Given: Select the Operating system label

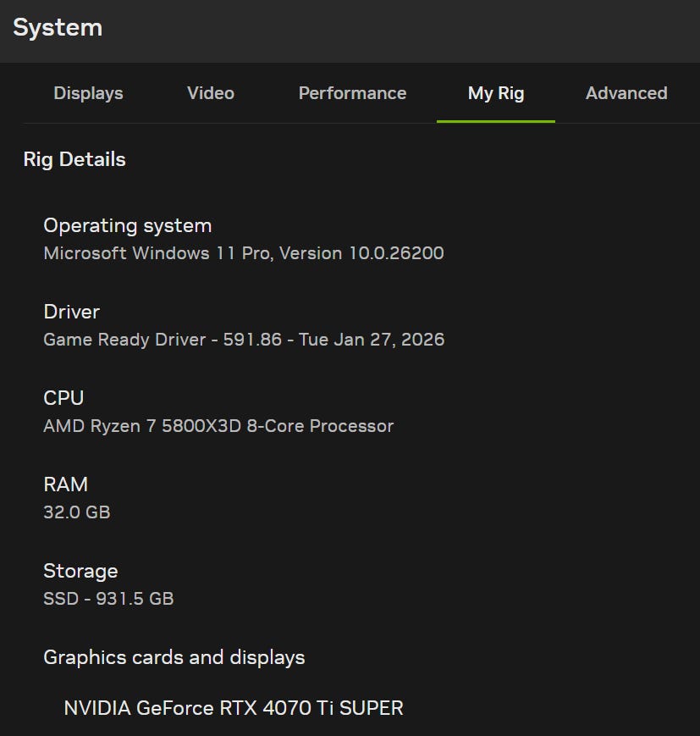Looking at the screenshot, I should click(x=128, y=225).
